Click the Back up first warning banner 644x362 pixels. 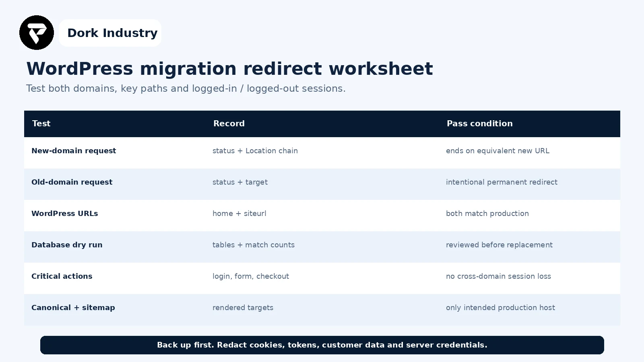pyautogui.click(x=322, y=345)
